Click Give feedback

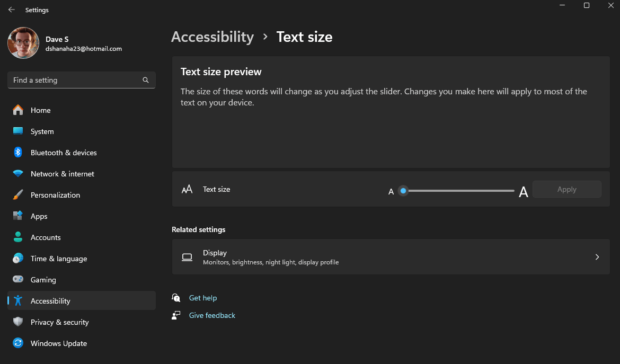212,315
